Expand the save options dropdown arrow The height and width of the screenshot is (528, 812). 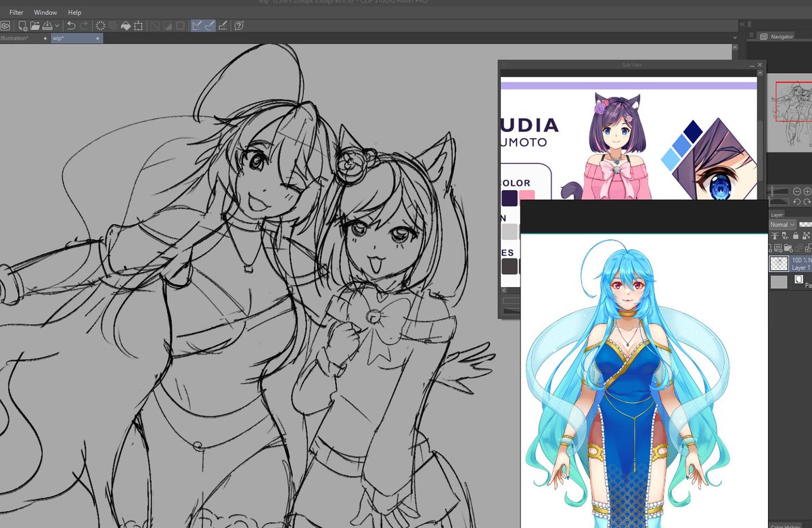[57, 26]
